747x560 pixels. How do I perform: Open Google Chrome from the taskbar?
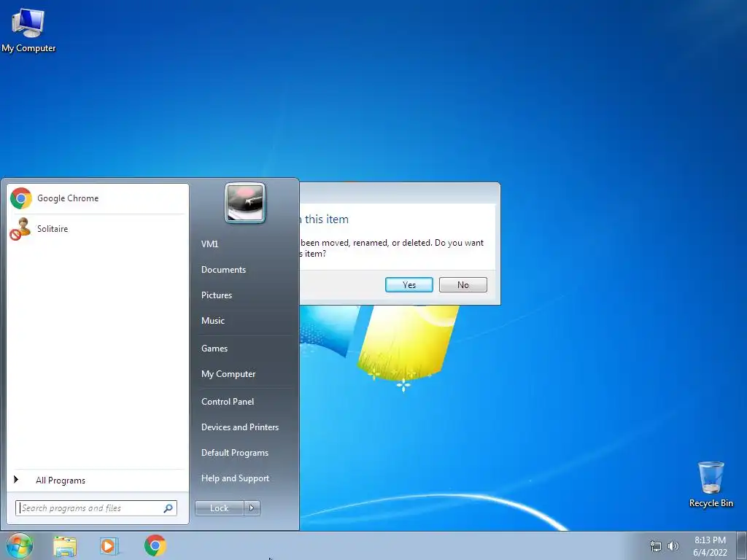(155, 545)
